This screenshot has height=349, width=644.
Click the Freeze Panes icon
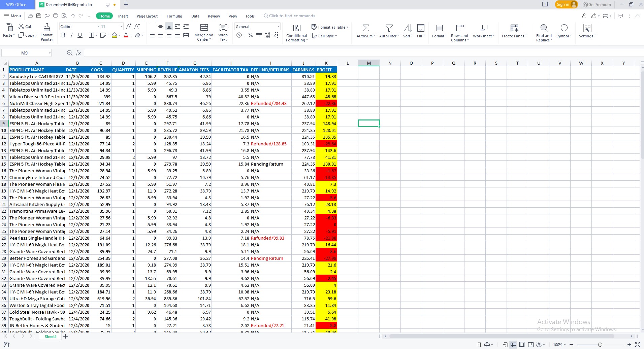pos(514,28)
